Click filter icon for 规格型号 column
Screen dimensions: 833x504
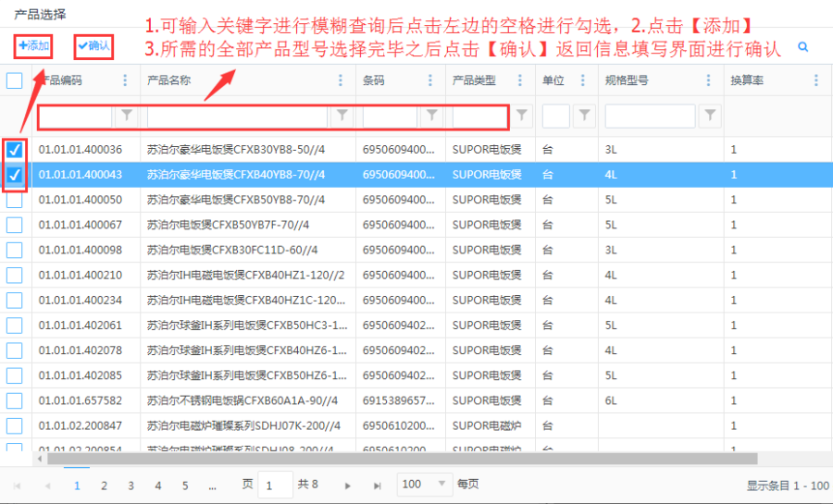710,116
